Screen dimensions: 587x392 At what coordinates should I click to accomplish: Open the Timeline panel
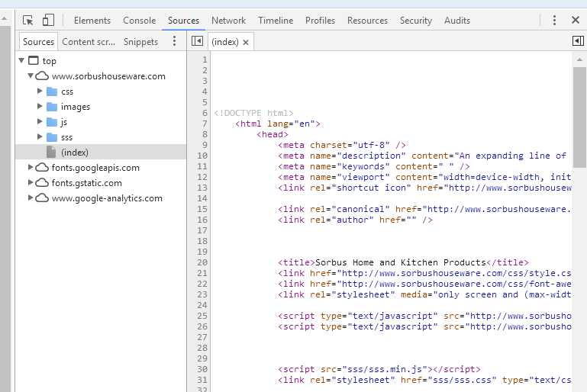point(276,21)
